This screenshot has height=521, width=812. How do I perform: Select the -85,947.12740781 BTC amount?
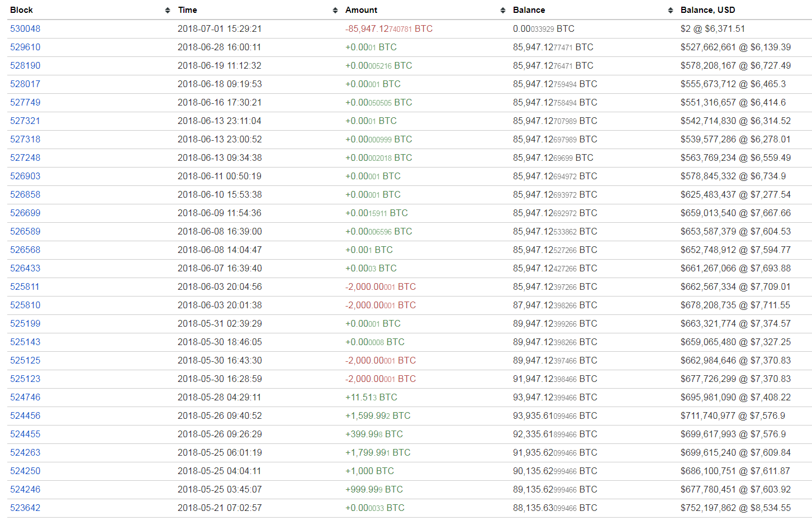click(389, 29)
